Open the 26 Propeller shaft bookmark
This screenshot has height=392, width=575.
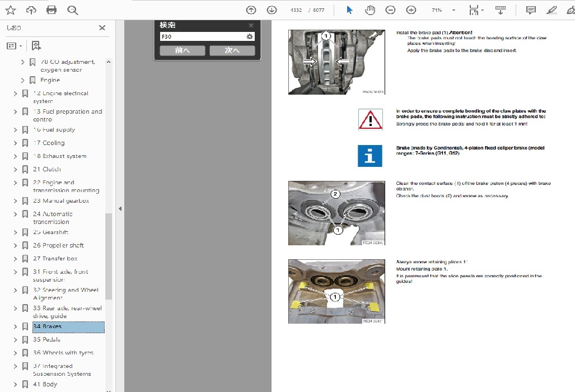click(x=58, y=245)
